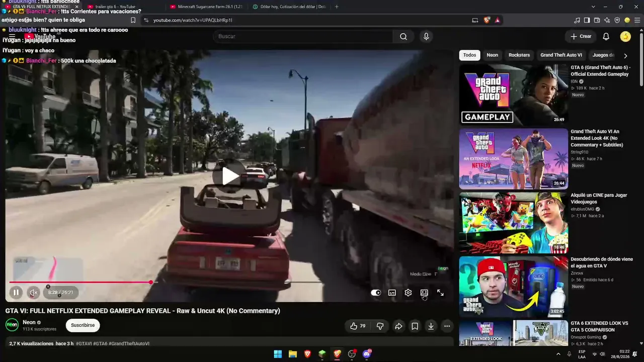The width and height of the screenshot is (644, 362).
Task: Expand the tab search dropdown arrow
Action: click(593, 7)
